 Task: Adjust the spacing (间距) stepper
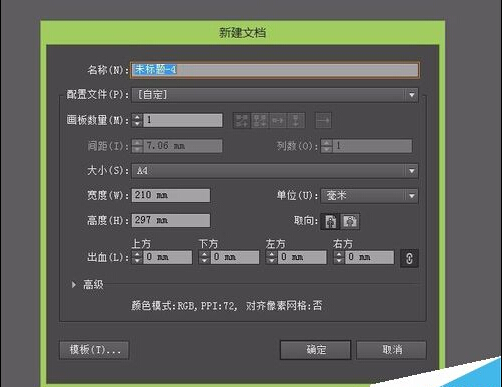137,146
